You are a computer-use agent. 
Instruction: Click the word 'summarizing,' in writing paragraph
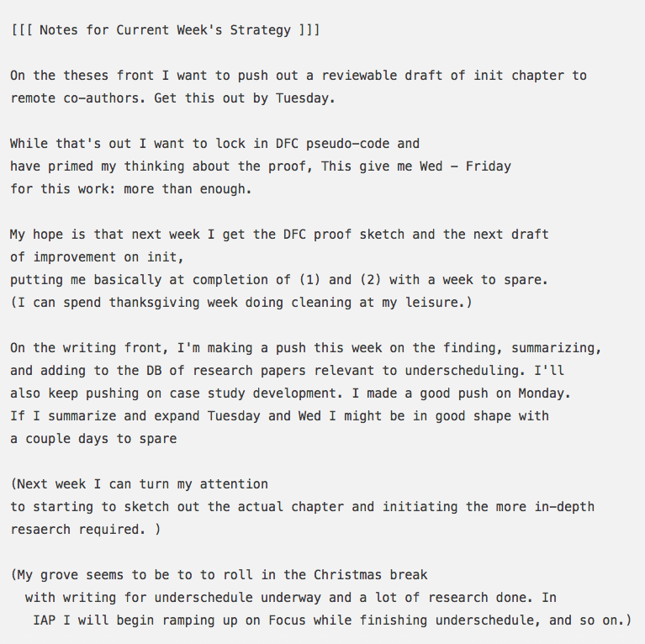coord(557,348)
